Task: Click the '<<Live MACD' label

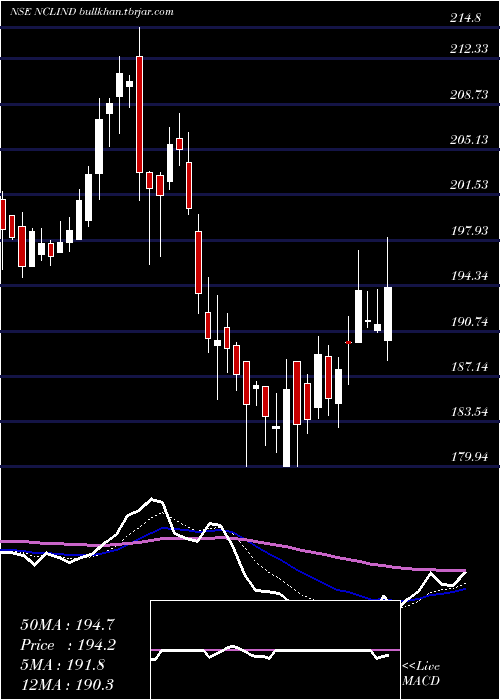Action: pyautogui.click(x=421, y=674)
